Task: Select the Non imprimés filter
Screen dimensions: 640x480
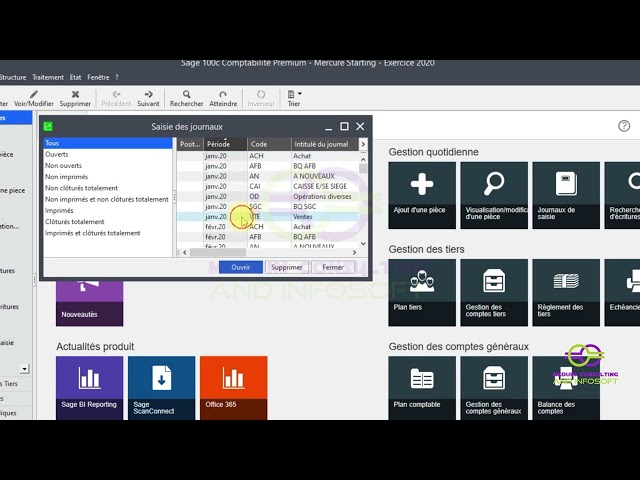Action: (x=108, y=177)
